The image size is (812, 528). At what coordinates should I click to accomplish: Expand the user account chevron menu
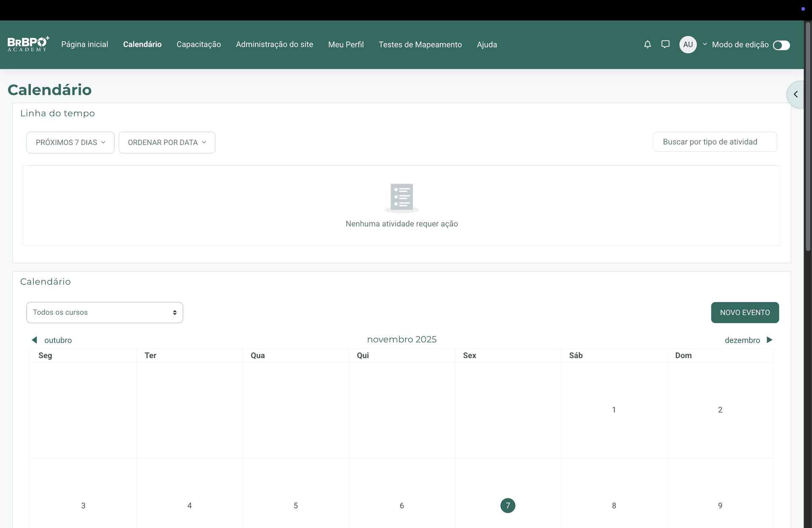coord(704,44)
